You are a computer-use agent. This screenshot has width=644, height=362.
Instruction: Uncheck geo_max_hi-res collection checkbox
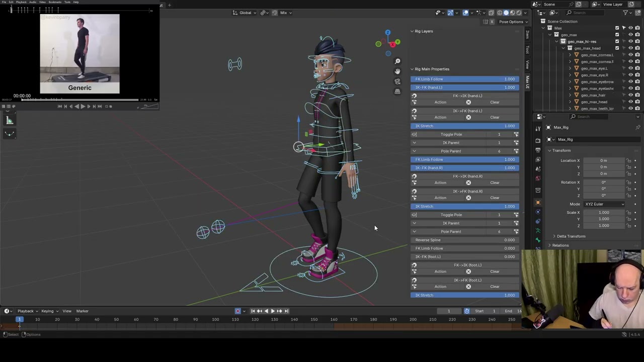(617, 41)
